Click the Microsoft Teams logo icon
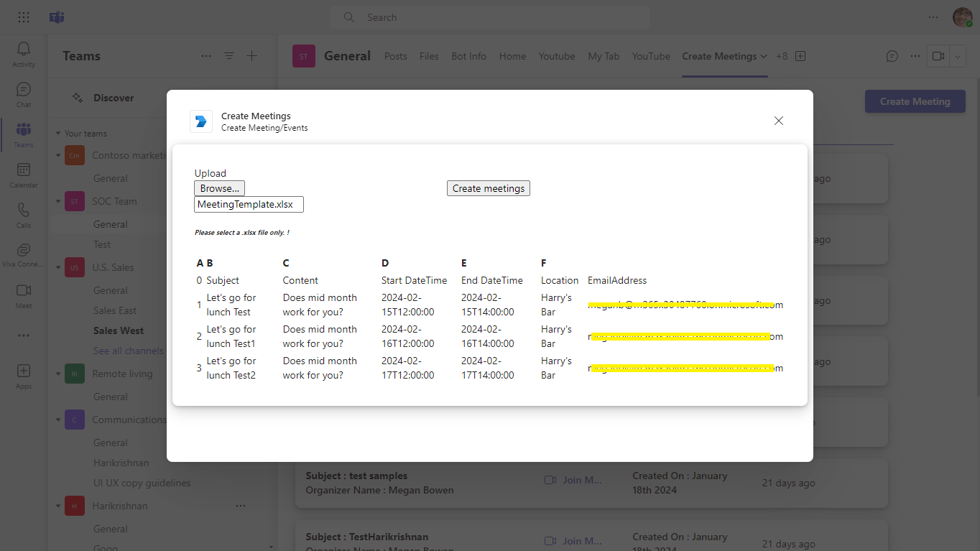Screen dimensions: 980x551 (57, 17)
